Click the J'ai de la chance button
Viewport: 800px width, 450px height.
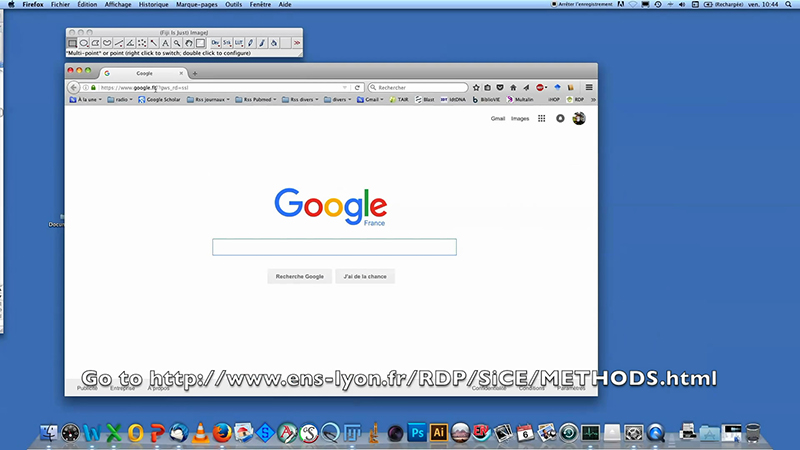[365, 277]
